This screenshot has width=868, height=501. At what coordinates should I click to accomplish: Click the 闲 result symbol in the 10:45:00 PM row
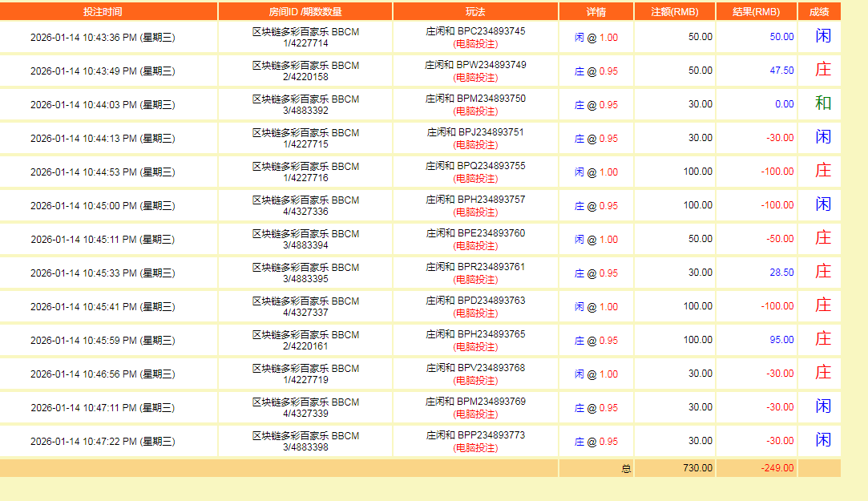coord(822,204)
